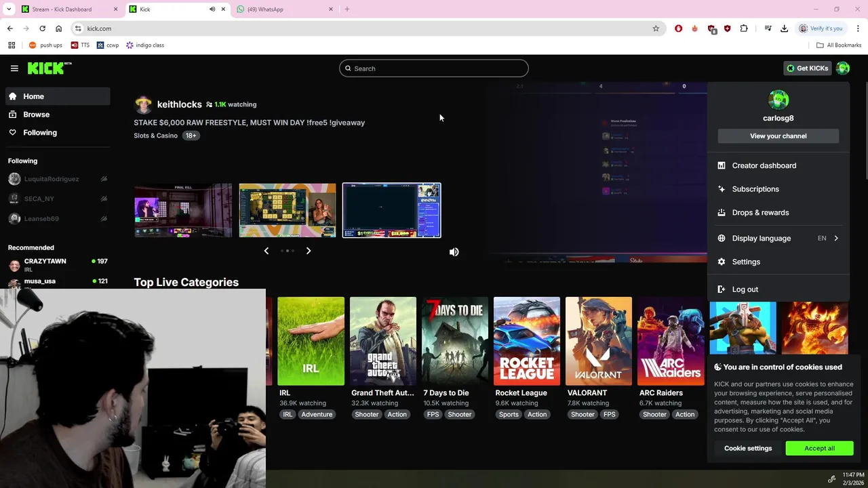
Task: Bookmark this page with star
Action: [x=656, y=28]
